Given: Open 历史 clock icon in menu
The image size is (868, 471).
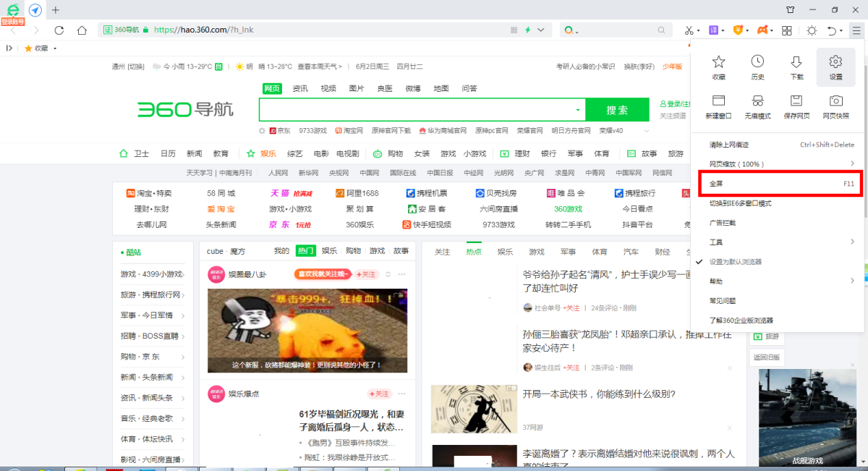Looking at the screenshot, I should pos(757,62).
